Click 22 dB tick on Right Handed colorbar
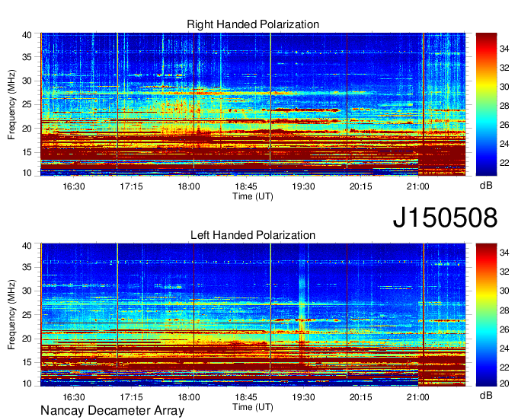 [x=504, y=163]
